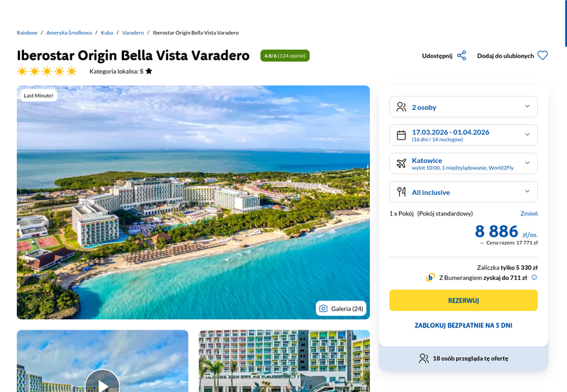The image size is (567, 392).
Task: Click the people icon beside 2 osoby
Action: coord(401,107)
